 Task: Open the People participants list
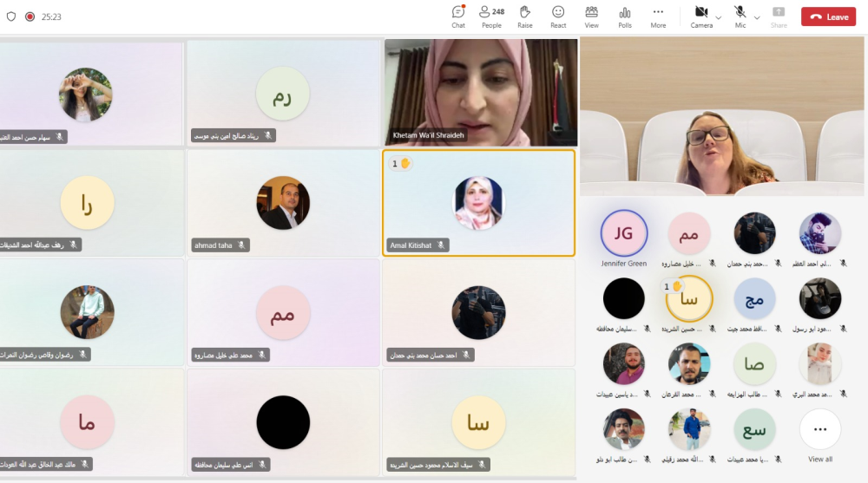pyautogui.click(x=491, y=16)
